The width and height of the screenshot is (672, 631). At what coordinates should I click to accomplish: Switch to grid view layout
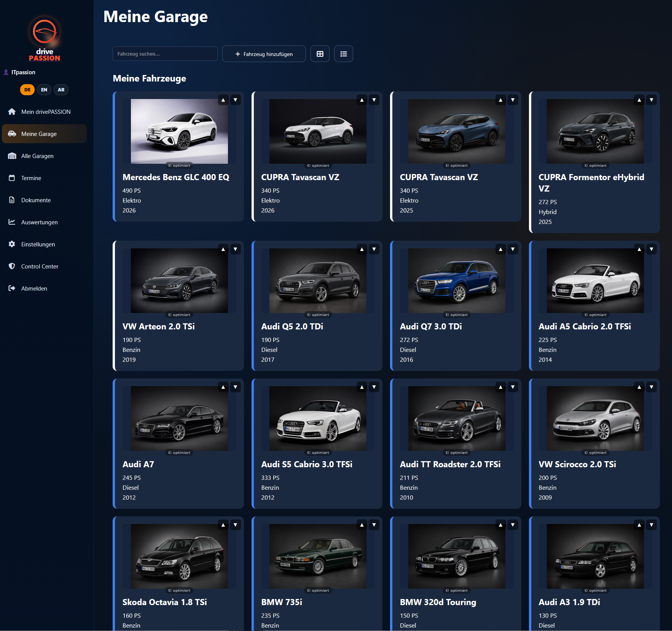click(320, 54)
